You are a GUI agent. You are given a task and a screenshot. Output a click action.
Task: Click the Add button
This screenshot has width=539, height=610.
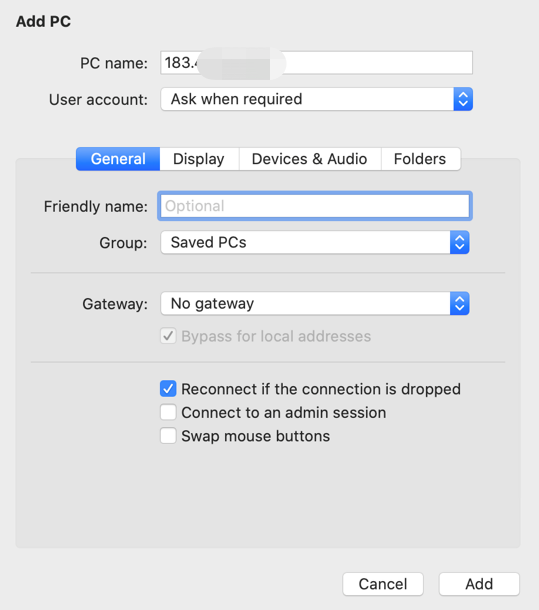tap(479, 584)
